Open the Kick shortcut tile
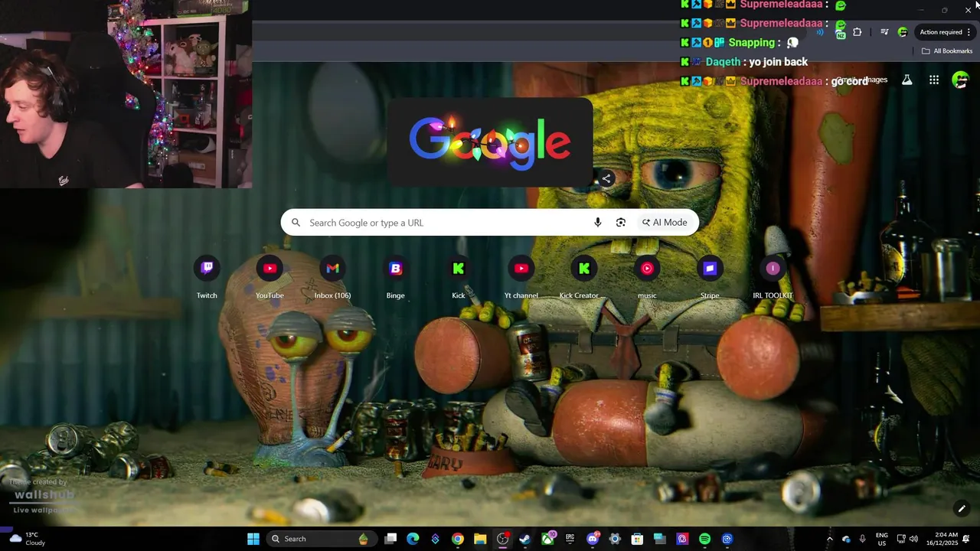This screenshot has width=980, height=551. tap(459, 277)
